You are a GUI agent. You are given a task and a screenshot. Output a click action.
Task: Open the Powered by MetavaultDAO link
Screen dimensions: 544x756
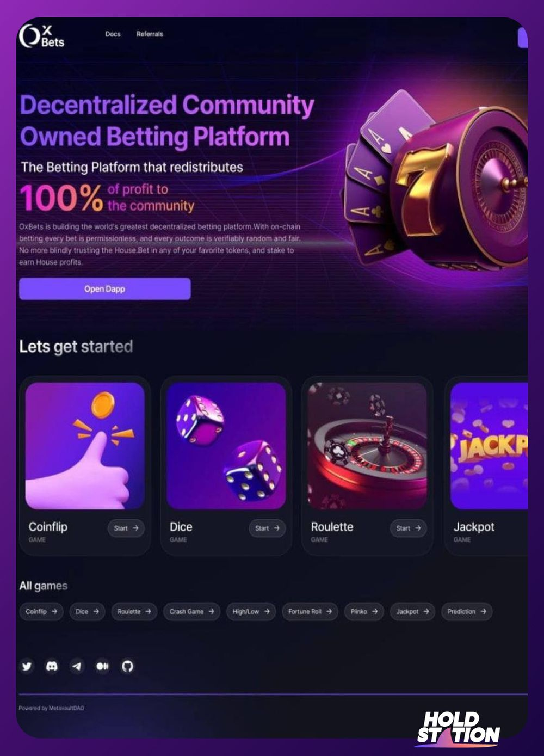tap(51, 708)
